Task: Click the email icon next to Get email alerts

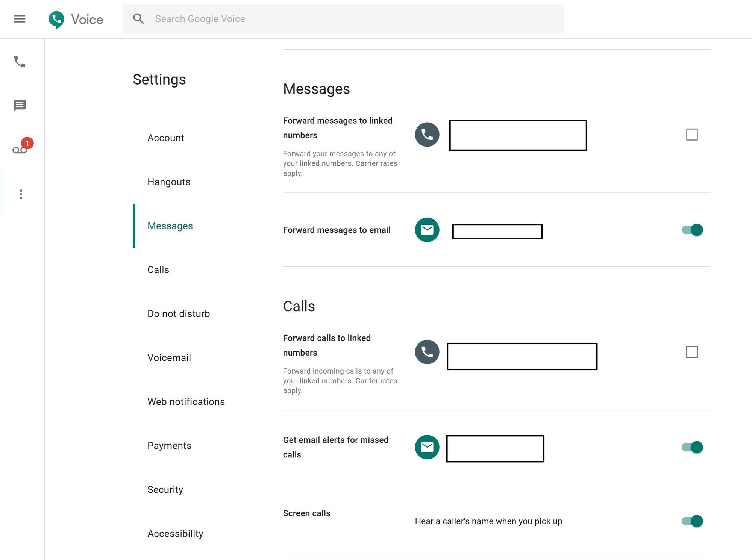Action: pos(427,447)
